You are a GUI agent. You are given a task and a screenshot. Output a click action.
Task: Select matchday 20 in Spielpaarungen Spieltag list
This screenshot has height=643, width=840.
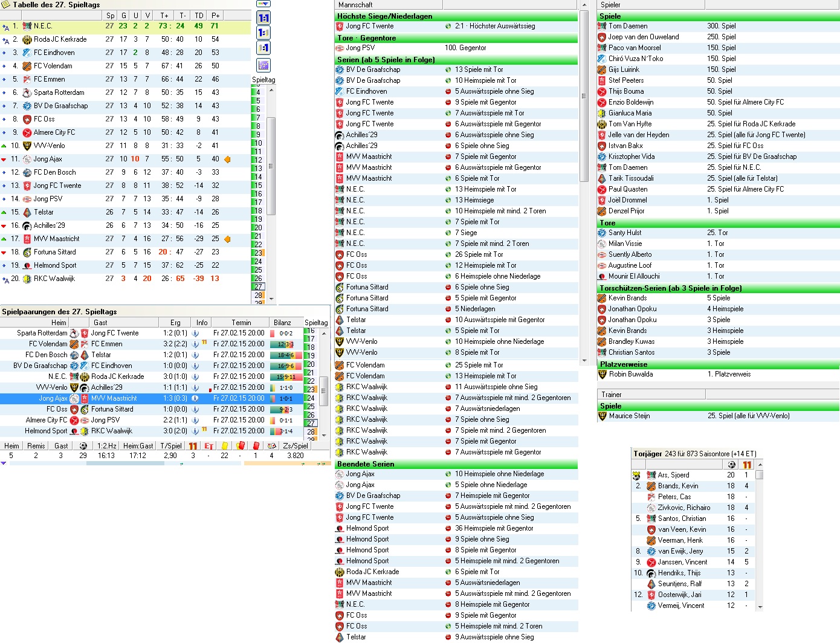[x=311, y=364]
